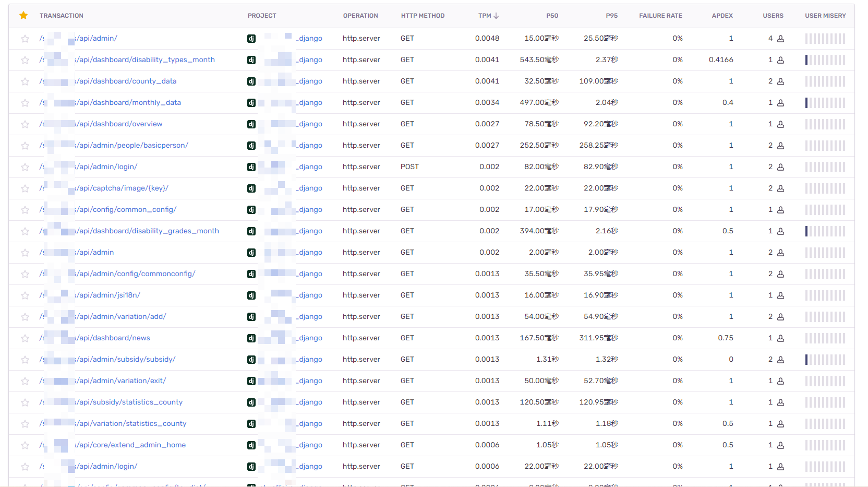
Task: Click users icon in monthly_data row
Action: click(780, 103)
